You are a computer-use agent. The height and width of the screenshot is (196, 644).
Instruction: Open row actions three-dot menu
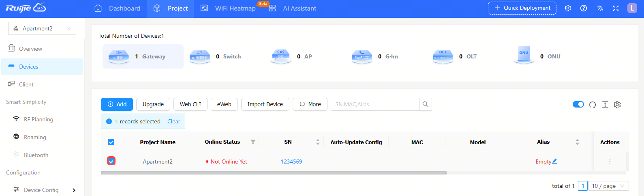pyautogui.click(x=610, y=162)
